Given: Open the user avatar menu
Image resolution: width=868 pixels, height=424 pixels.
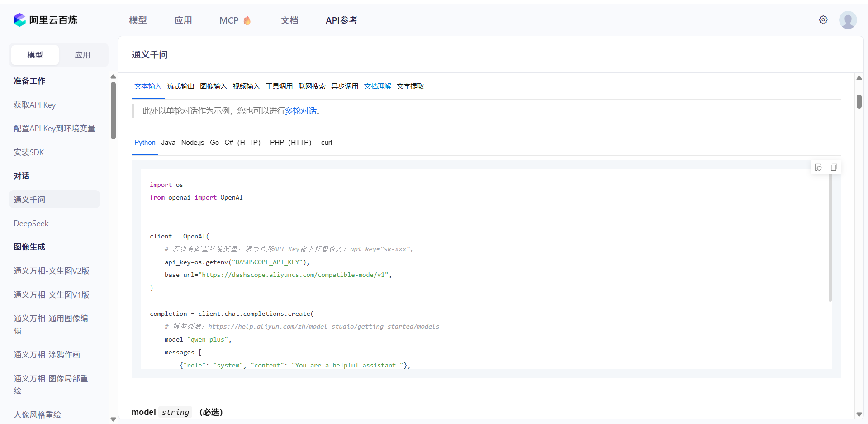Looking at the screenshot, I should click(848, 20).
